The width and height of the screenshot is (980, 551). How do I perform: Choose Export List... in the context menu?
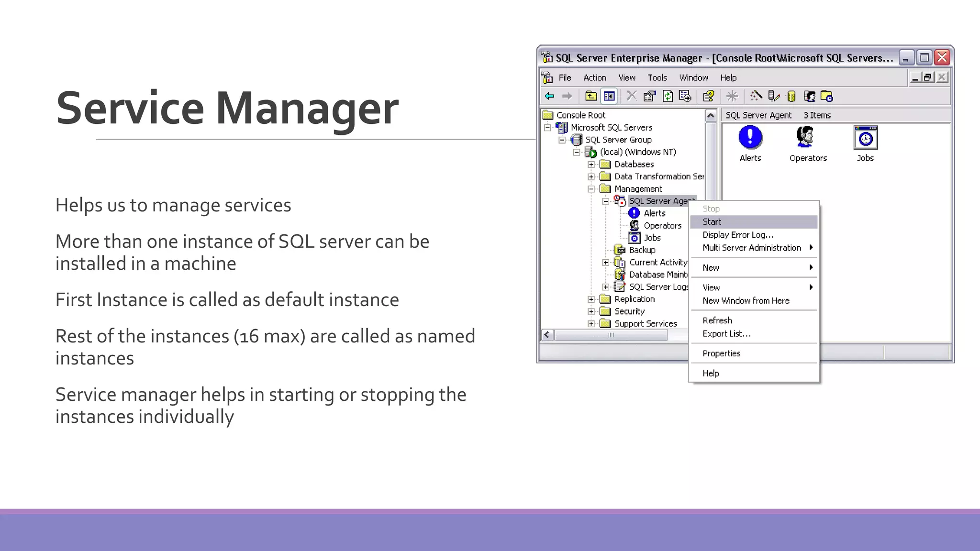click(x=754, y=333)
